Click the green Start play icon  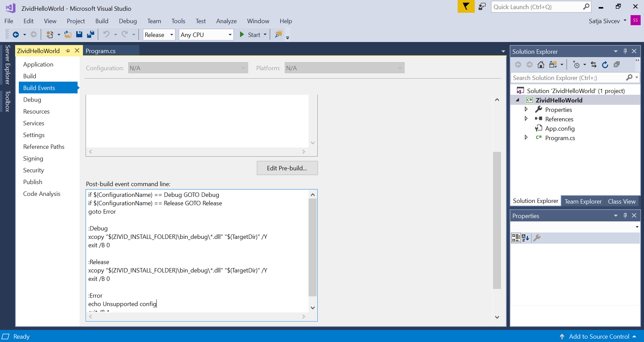click(x=242, y=35)
